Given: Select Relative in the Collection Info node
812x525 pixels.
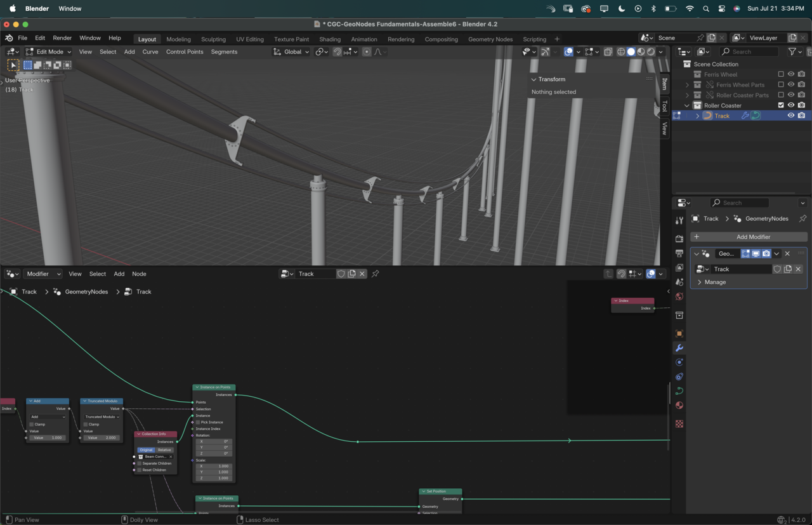Looking at the screenshot, I should click(x=164, y=450).
